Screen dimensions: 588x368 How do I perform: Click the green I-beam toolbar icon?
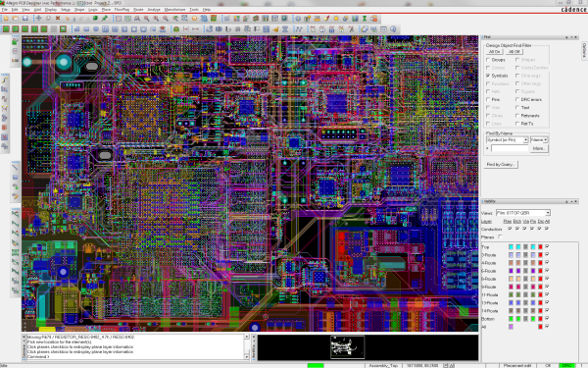[x=365, y=18]
